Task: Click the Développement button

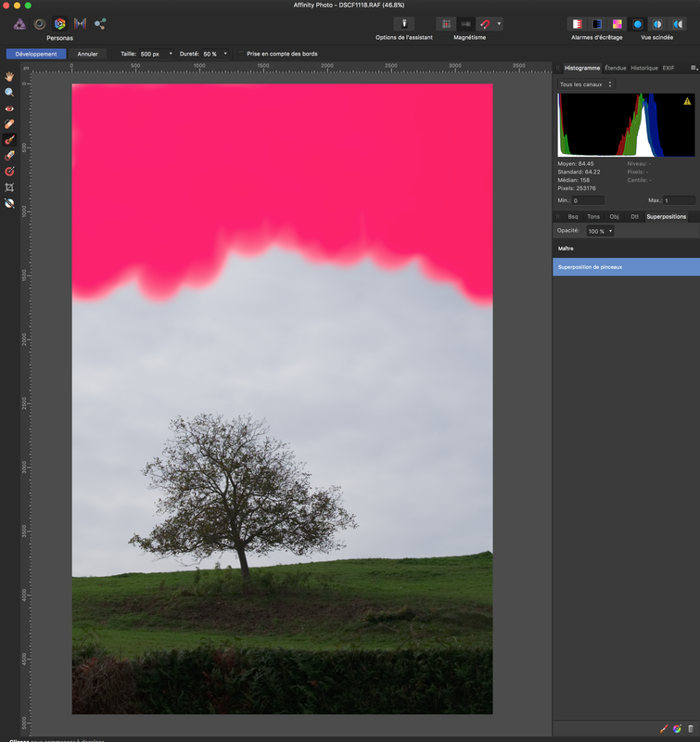Action: coord(36,54)
